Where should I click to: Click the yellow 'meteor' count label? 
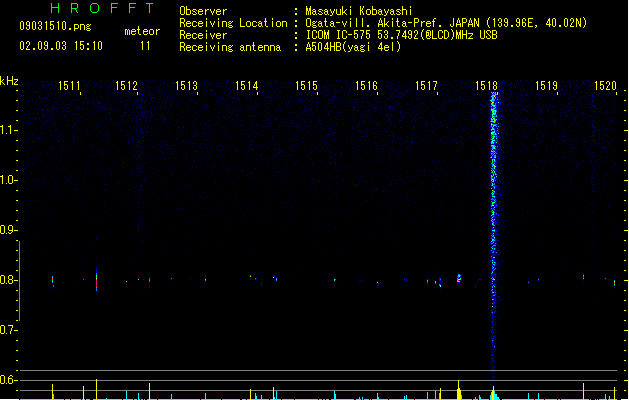tap(142, 31)
